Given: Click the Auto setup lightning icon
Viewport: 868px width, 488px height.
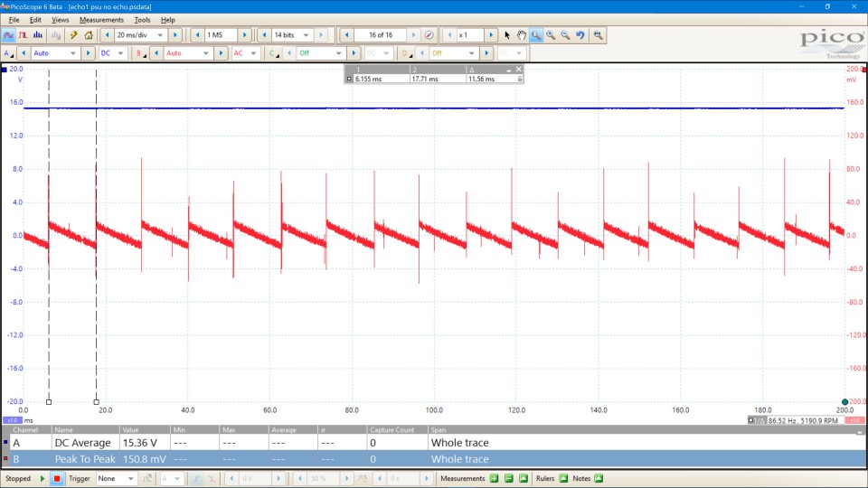Looking at the screenshot, I should point(74,35).
